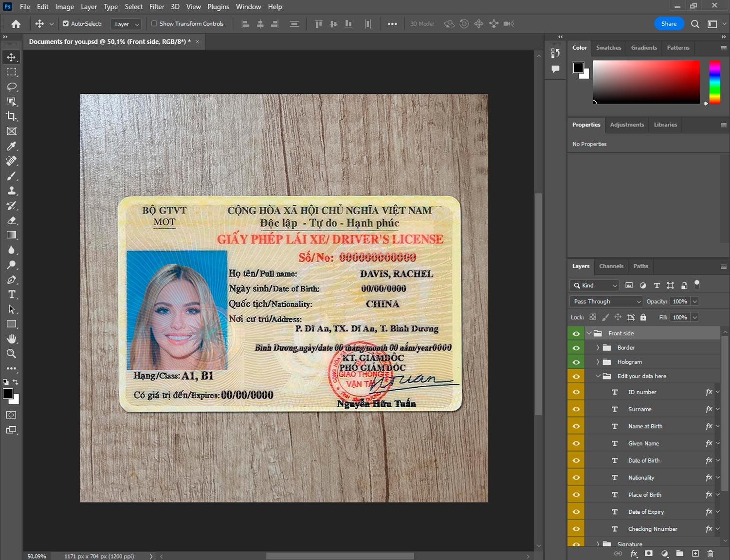This screenshot has height=560, width=730.
Task: Activate the Eraser tool
Action: pos(12,220)
